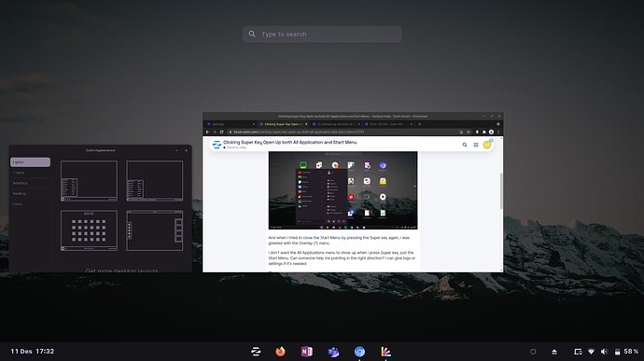Open forum hamburger menu icon
The height and width of the screenshot is (361, 644).
click(476, 145)
